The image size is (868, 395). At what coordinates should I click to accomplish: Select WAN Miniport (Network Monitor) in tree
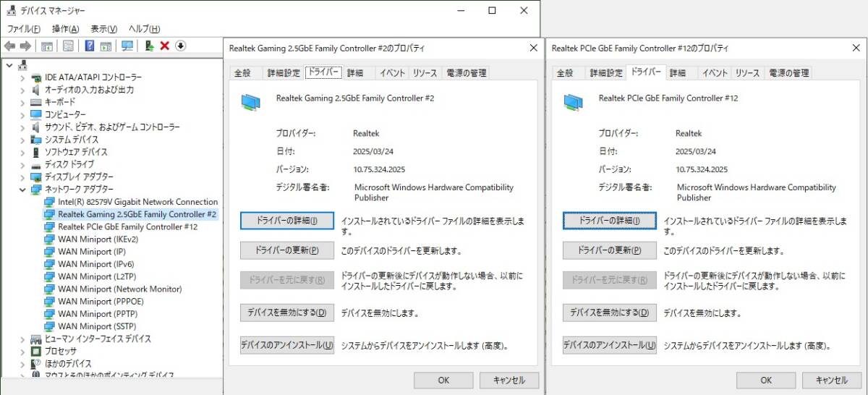[x=120, y=289]
